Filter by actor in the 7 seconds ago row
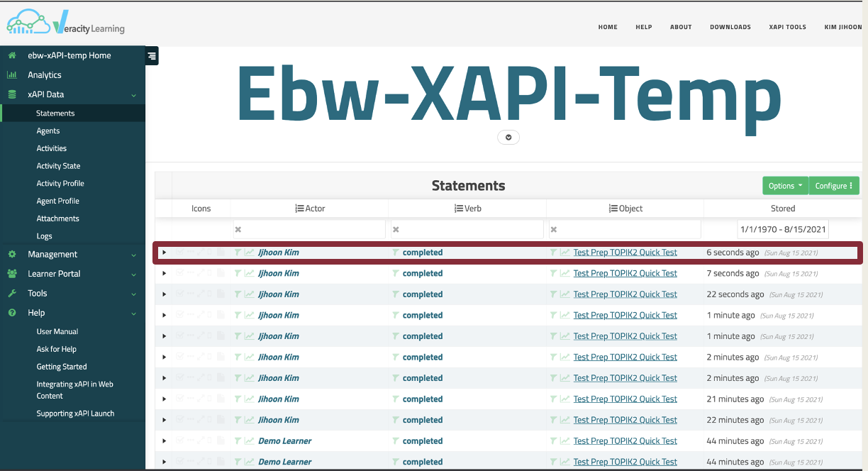Viewport: 868px width, 471px height. click(x=238, y=273)
